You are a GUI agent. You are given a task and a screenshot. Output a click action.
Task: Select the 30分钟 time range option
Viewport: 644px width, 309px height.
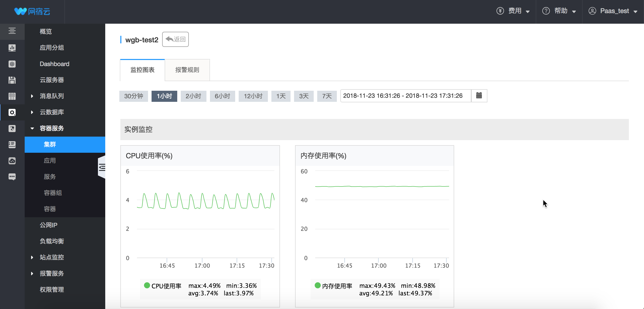[134, 96]
